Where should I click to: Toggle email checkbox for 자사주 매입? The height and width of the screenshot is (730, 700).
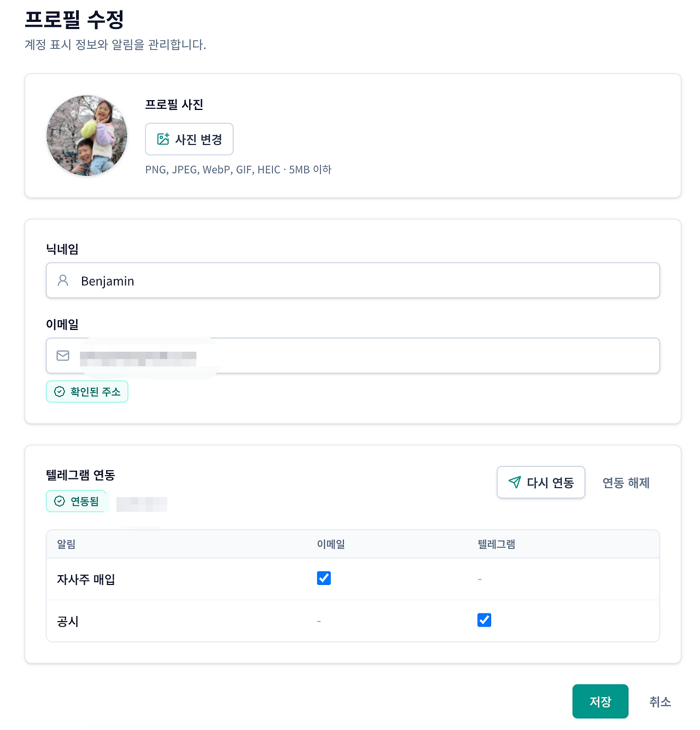pyautogui.click(x=324, y=578)
